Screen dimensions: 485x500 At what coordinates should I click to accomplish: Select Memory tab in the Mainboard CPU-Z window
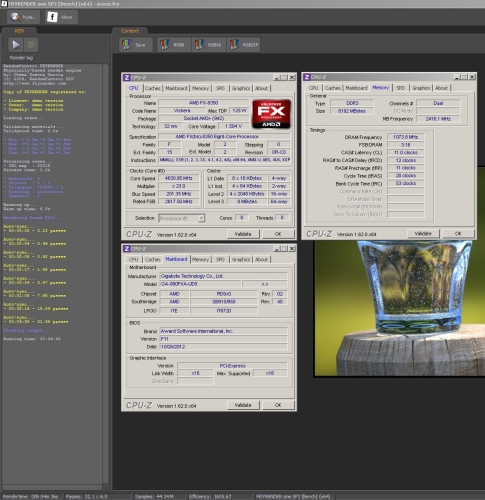coord(200,259)
